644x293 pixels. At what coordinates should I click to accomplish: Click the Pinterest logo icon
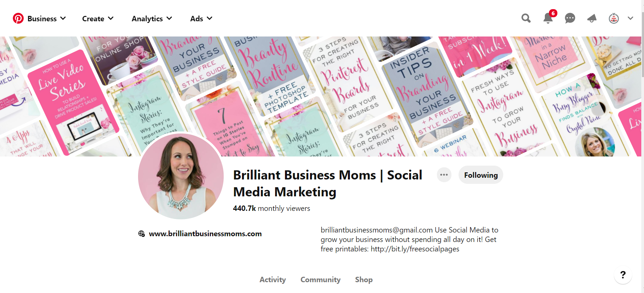18,18
